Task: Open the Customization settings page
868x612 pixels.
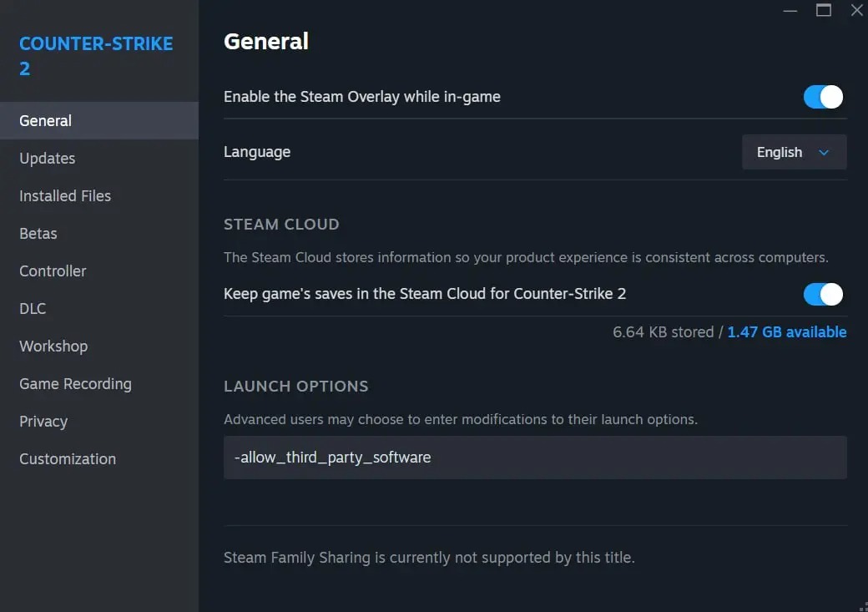Action: click(68, 458)
